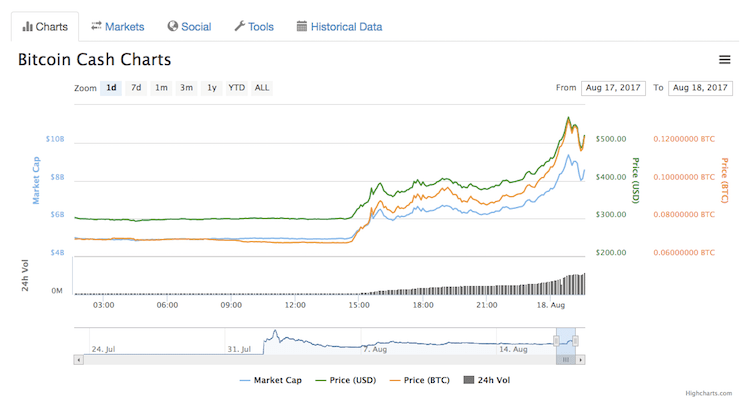Click the exchange arrows icon beside Markets
The height and width of the screenshot is (407, 750).
96,26
